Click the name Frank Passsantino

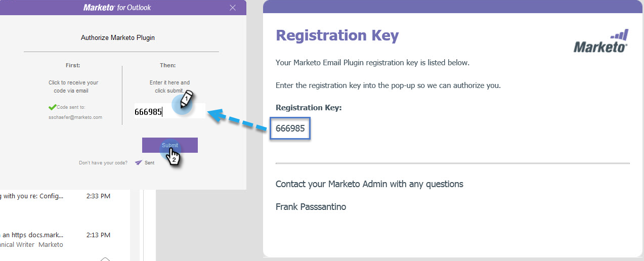(311, 207)
